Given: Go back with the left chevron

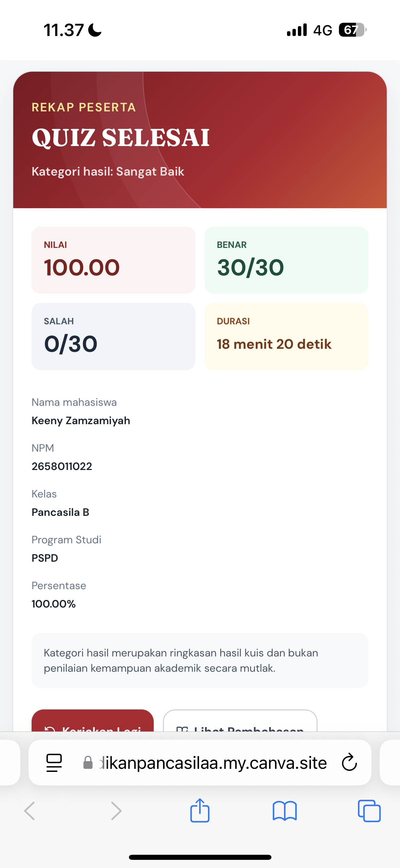Looking at the screenshot, I should coord(30,811).
